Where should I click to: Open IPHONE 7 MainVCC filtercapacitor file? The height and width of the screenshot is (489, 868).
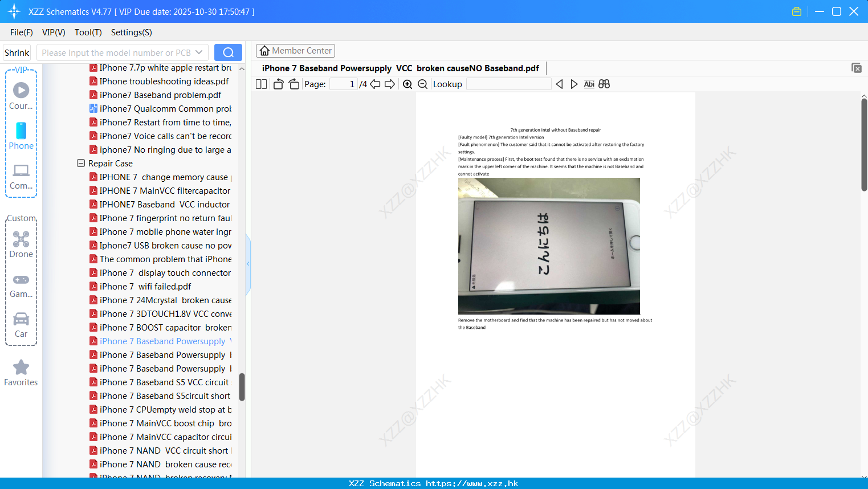(x=161, y=191)
